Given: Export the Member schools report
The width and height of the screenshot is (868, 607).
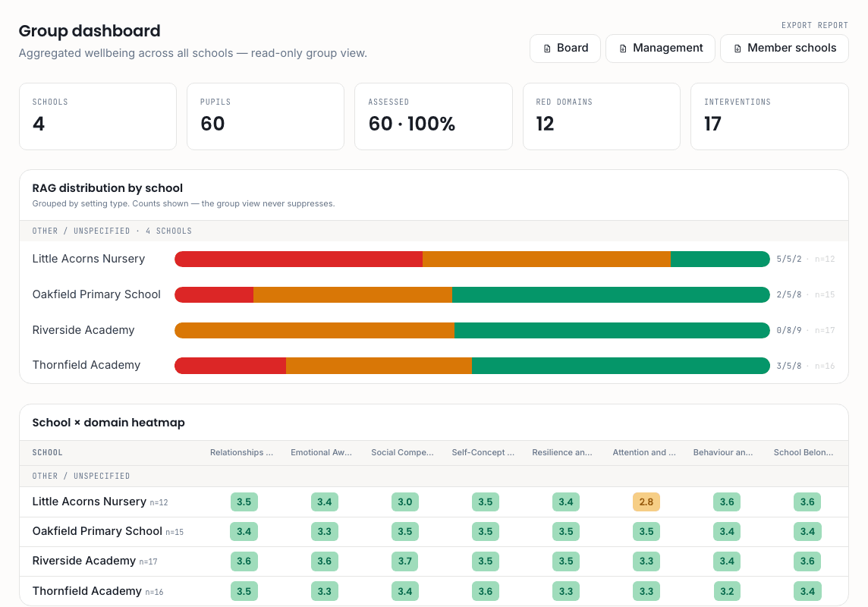Looking at the screenshot, I should pos(785,49).
